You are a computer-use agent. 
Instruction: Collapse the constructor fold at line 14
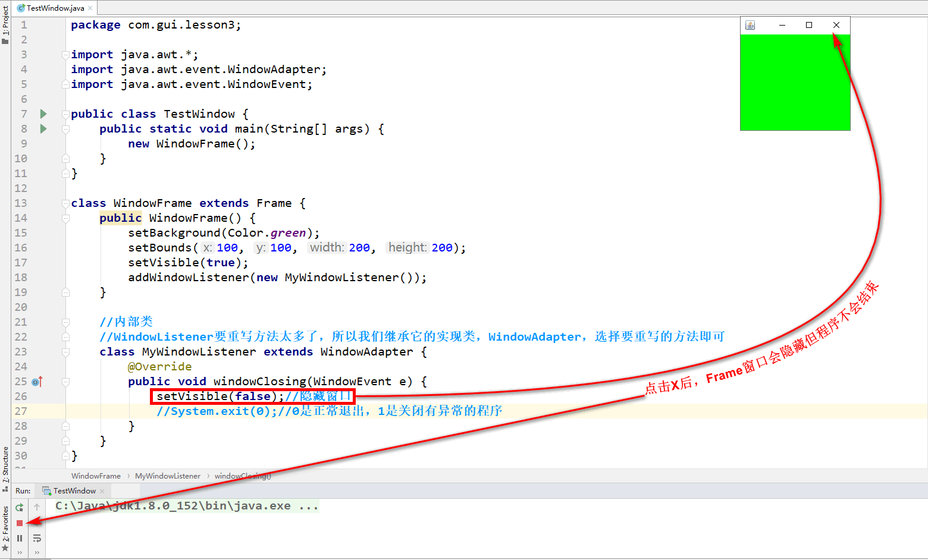point(65,218)
